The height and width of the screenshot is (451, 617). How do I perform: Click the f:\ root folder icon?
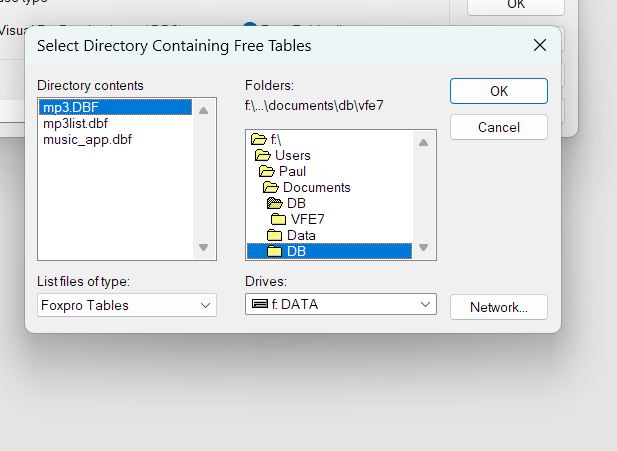coord(259,140)
